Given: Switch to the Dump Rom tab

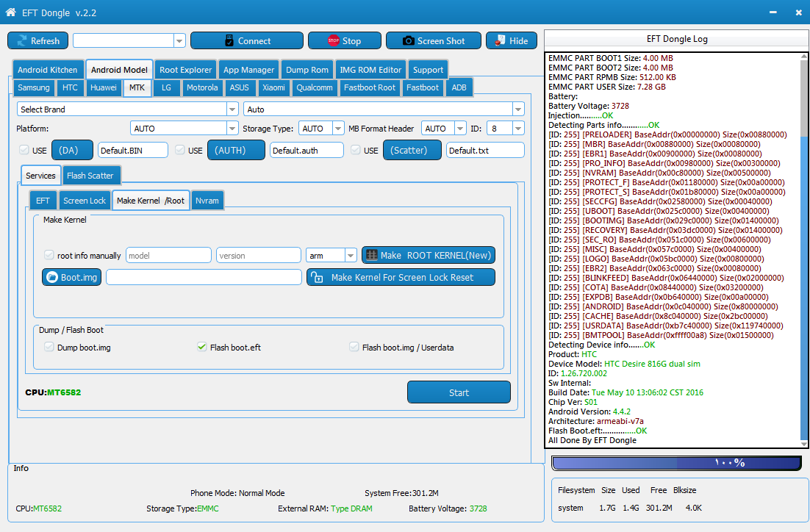Looking at the screenshot, I should click(x=307, y=70).
